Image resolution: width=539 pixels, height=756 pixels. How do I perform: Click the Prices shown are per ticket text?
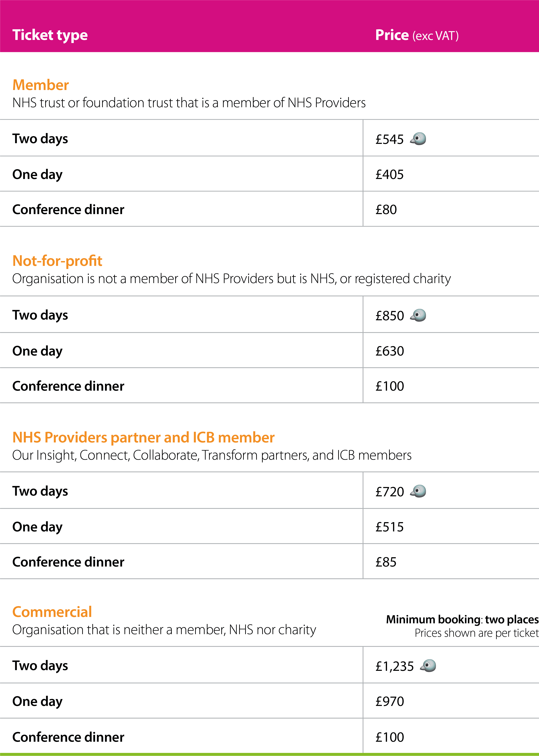[x=476, y=633]
